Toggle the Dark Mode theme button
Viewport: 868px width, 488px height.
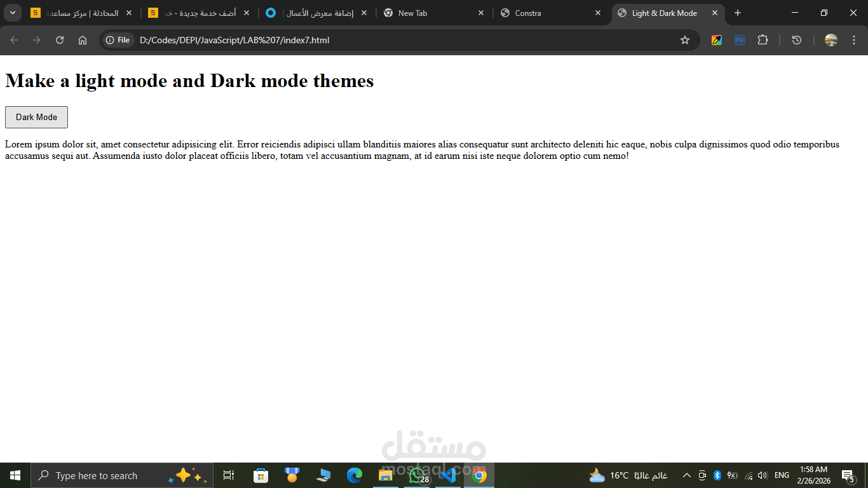pos(36,117)
